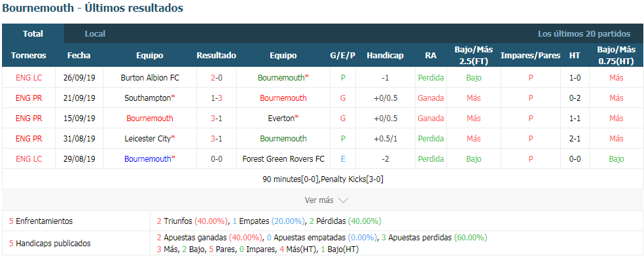Image resolution: width=644 pixels, height=258 pixels.
Task: Expand the Ver más chevron
Action: 343,200
